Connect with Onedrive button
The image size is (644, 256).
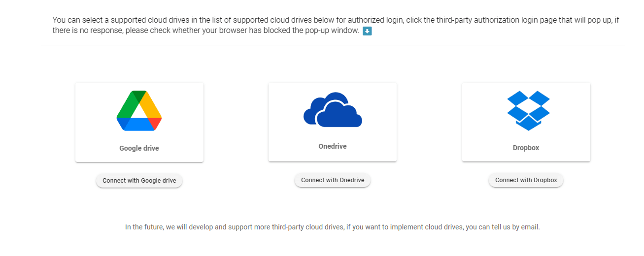(333, 180)
